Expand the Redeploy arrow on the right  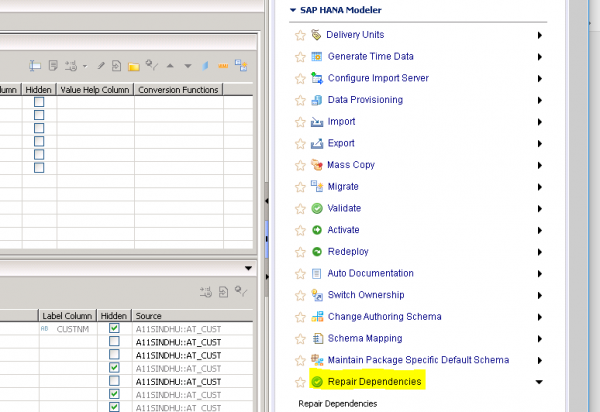(x=540, y=252)
